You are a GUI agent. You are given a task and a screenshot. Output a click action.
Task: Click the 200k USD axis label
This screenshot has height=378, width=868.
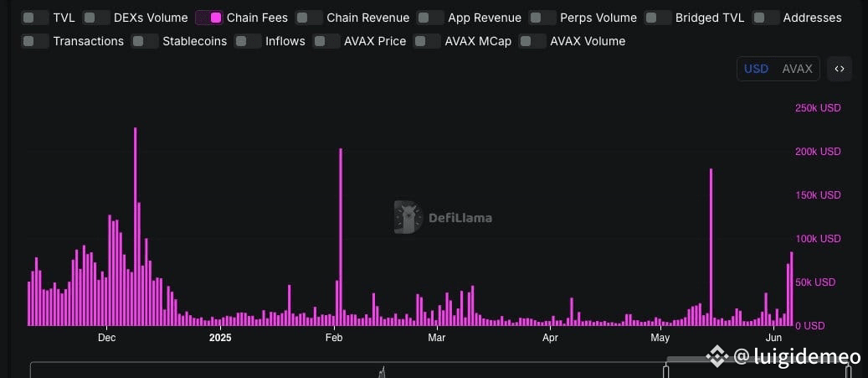[x=818, y=152]
